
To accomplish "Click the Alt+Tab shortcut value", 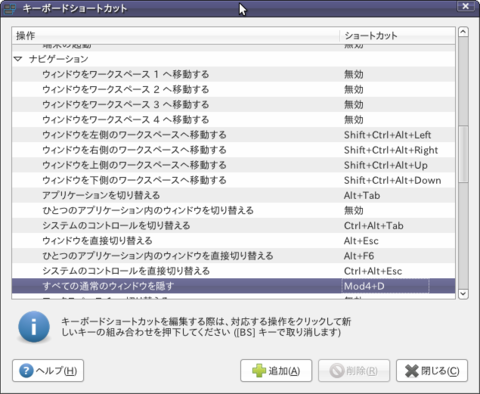I will click(x=362, y=195).
